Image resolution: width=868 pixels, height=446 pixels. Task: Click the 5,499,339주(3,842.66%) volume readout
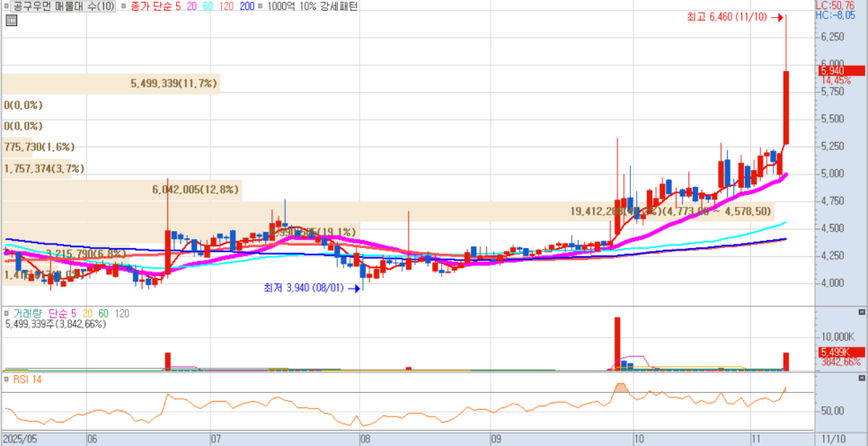pos(56,324)
